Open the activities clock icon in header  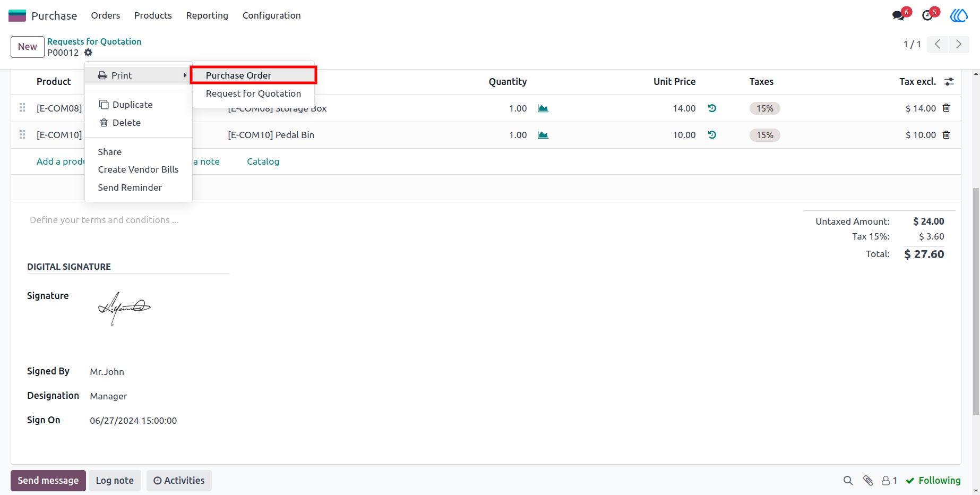(x=927, y=15)
